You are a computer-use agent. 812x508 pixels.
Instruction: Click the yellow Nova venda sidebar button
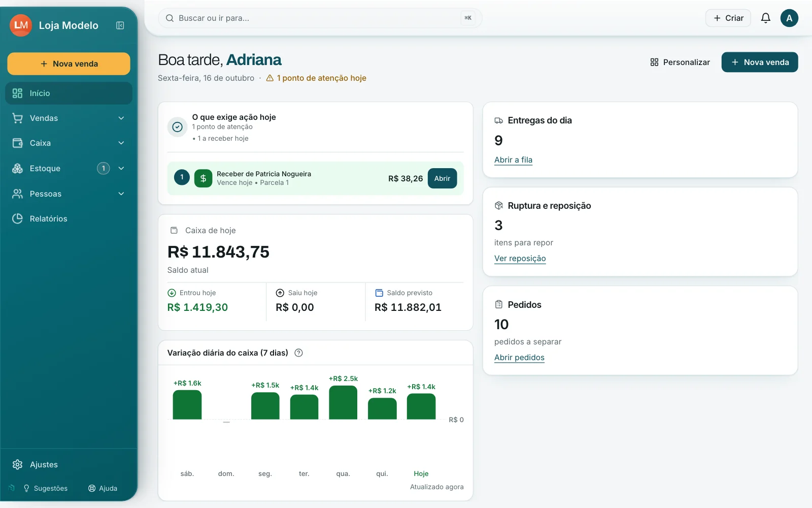[x=69, y=64]
